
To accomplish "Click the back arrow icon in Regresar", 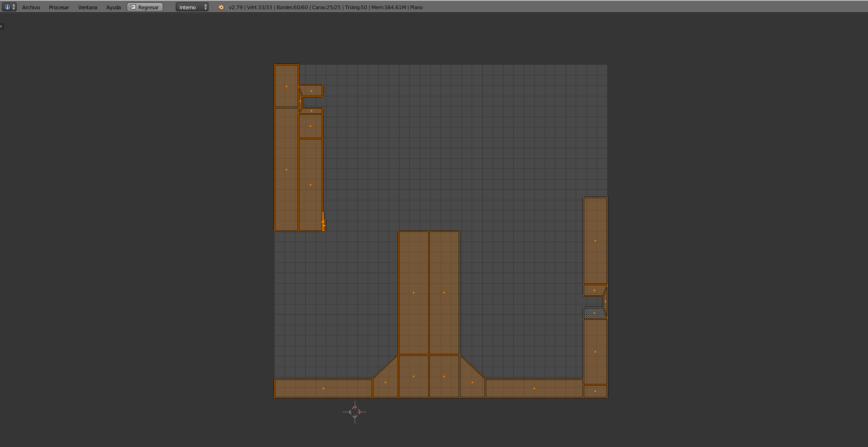I will pos(132,7).
